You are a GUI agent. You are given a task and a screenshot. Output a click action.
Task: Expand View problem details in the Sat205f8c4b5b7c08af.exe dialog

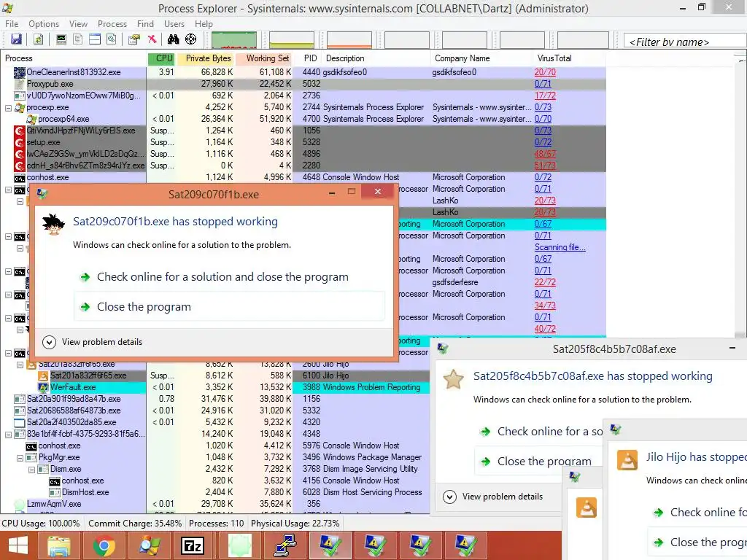493,497
